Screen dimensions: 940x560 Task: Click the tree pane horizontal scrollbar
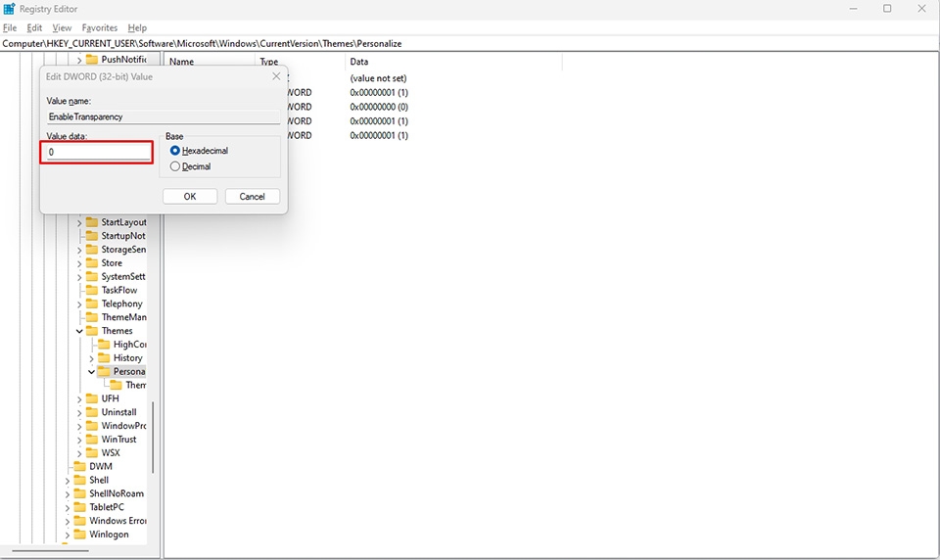coord(50,550)
